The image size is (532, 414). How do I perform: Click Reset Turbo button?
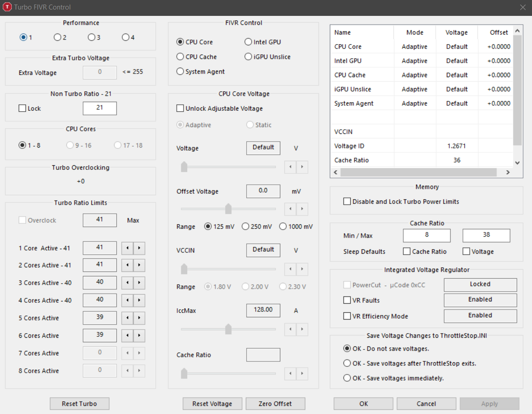[80, 404]
